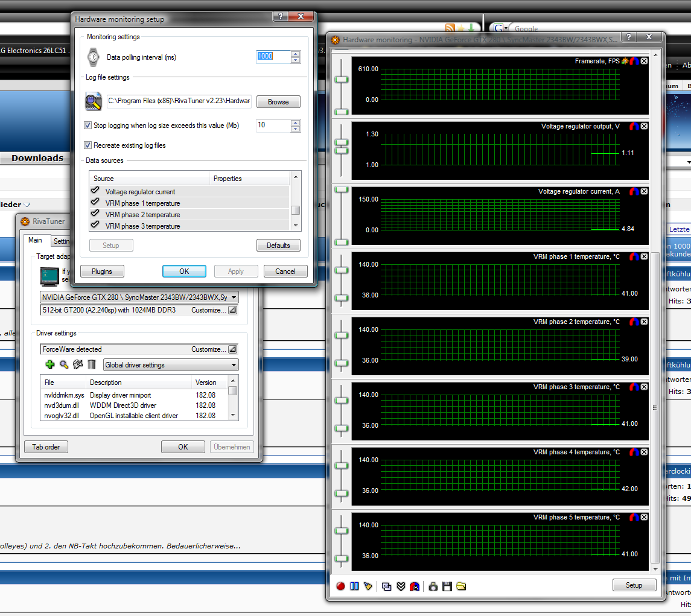The width and height of the screenshot is (691, 616).
Task: Click the log file path text field
Action: pos(179,101)
